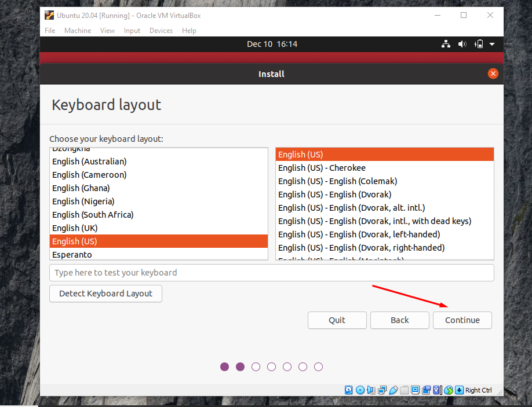
Task: Click the keyboard capture indicator icon
Action: click(458, 390)
